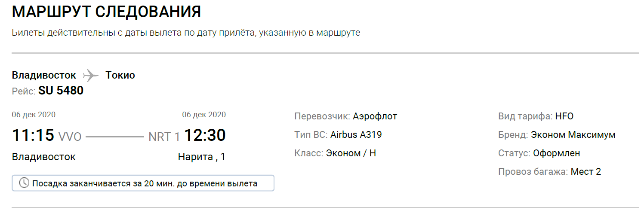The height and width of the screenshot is (210, 644).
Task: Click the carrier name Аэрофлот
Action: [x=375, y=116]
